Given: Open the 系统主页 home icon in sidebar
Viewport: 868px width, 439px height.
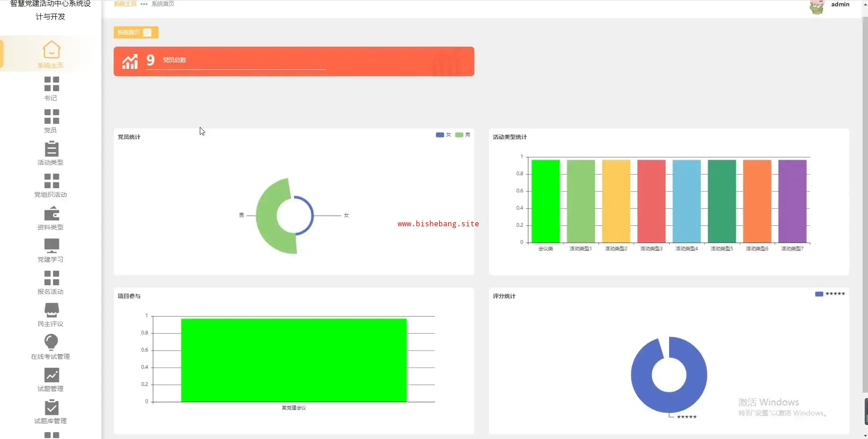Looking at the screenshot, I should tap(51, 50).
